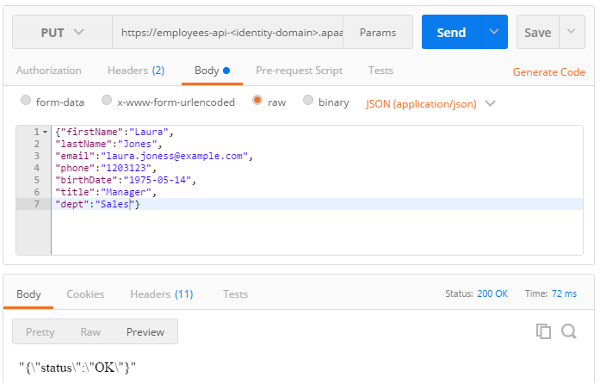
Task: Switch to the Authorization tab
Action: click(49, 70)
